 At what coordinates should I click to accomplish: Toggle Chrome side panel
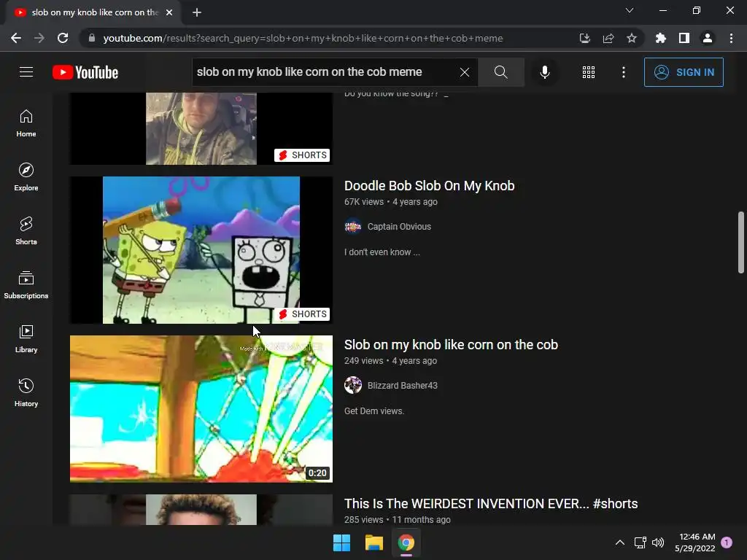coord(684,38)
